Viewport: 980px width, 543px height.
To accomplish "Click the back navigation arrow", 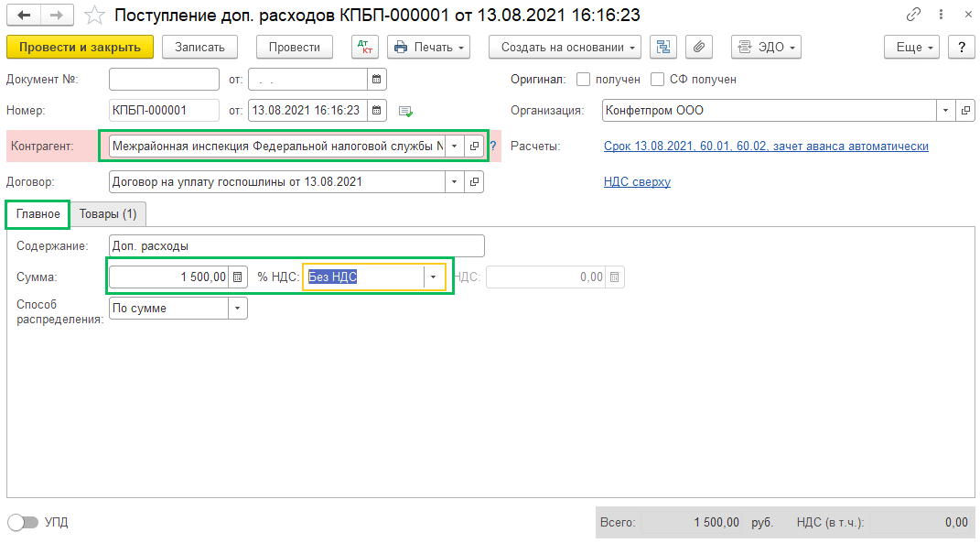I will coord(23,16).
